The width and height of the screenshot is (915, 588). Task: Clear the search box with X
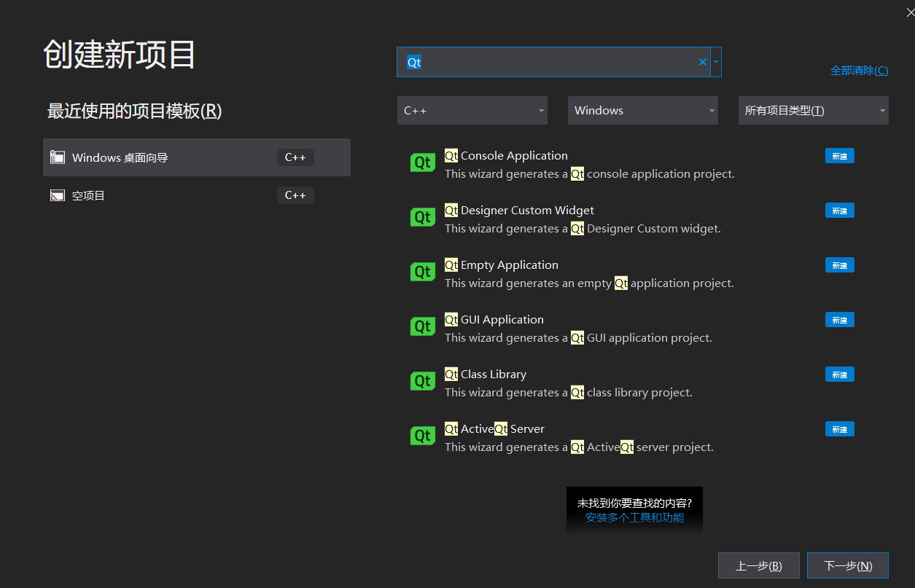coord(703,62)
